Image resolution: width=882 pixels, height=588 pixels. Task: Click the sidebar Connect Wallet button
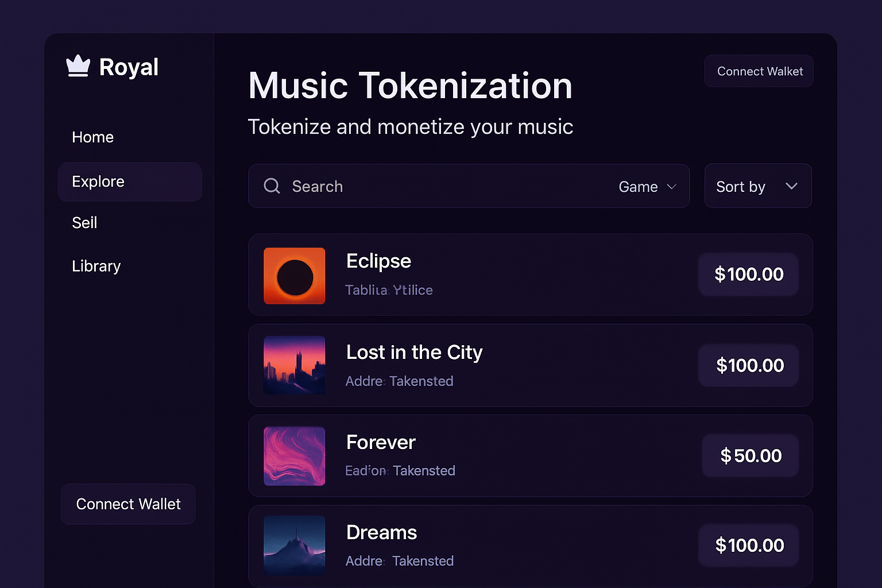128,504
